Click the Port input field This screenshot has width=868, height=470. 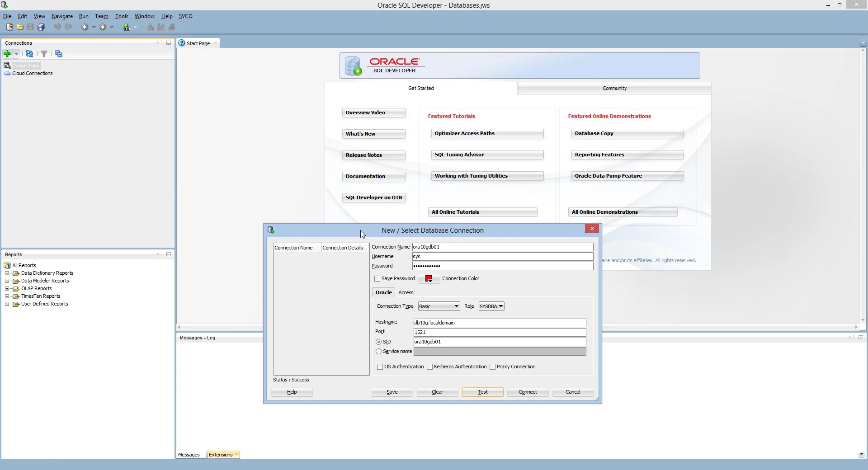(500, 332)
